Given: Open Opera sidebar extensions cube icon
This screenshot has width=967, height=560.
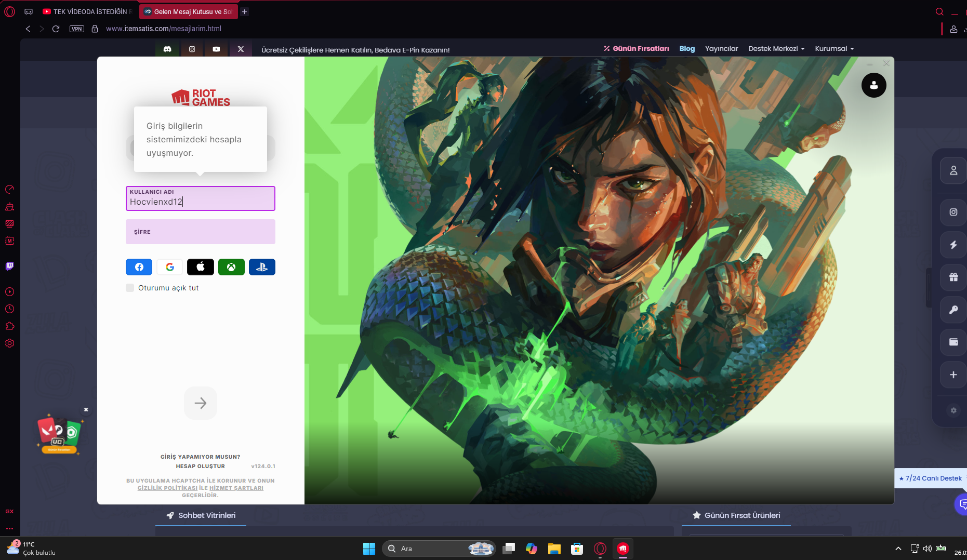Looking at the screenshot, I should coord(9,326).
